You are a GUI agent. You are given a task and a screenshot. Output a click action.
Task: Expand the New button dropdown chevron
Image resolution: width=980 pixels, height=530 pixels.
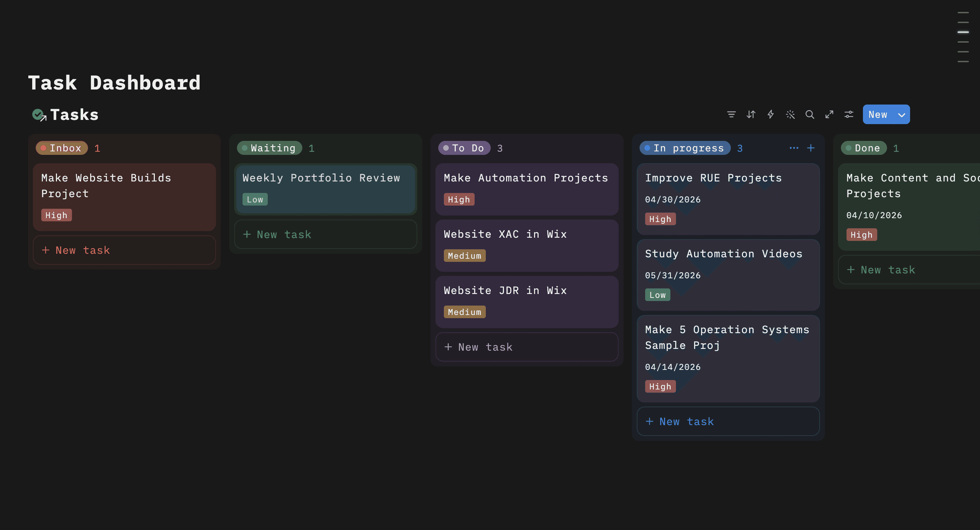(x=901, y=115)
